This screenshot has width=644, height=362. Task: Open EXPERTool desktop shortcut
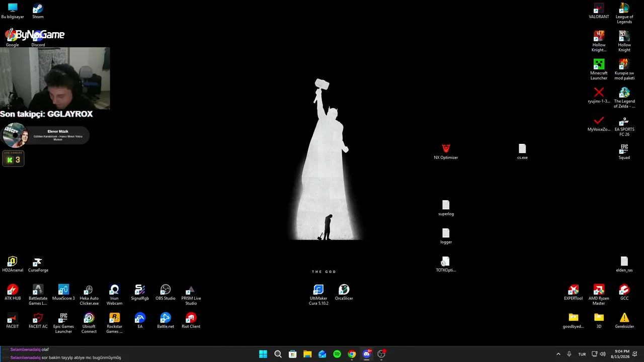click(x=573, y=293)
